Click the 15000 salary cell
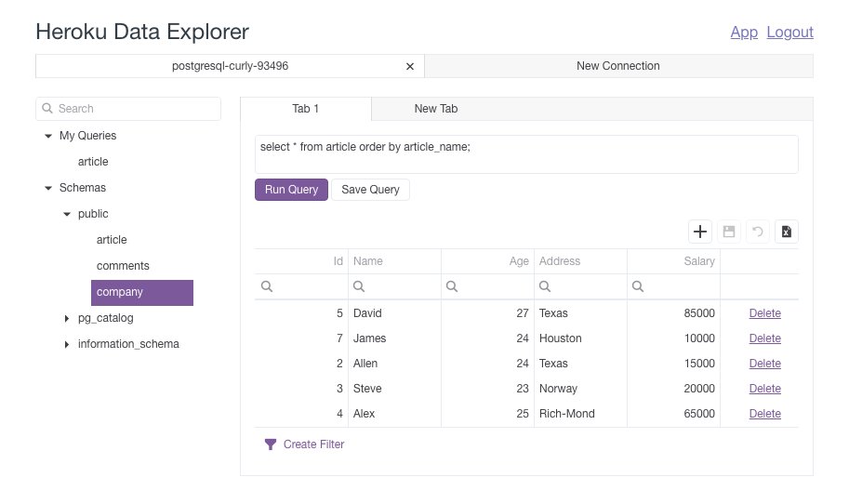The width and height of the screenshot is (849, 504). [673, 364]
